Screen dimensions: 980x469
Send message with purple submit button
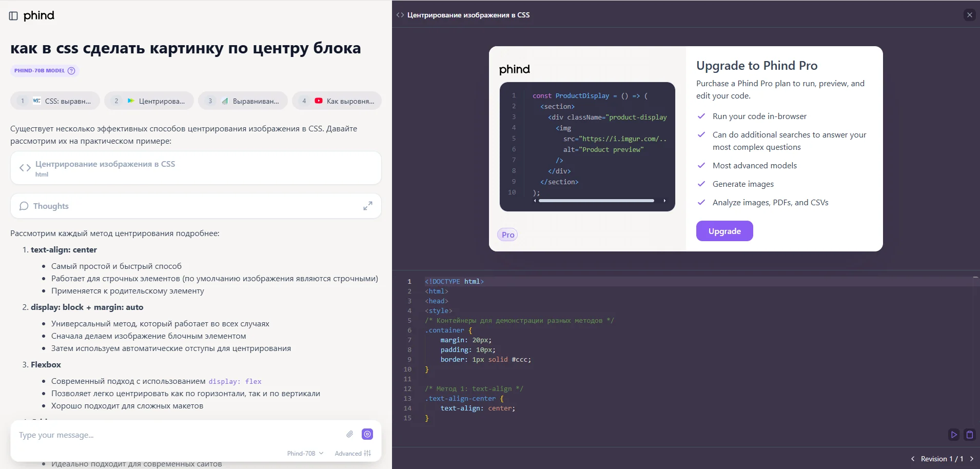367,434
